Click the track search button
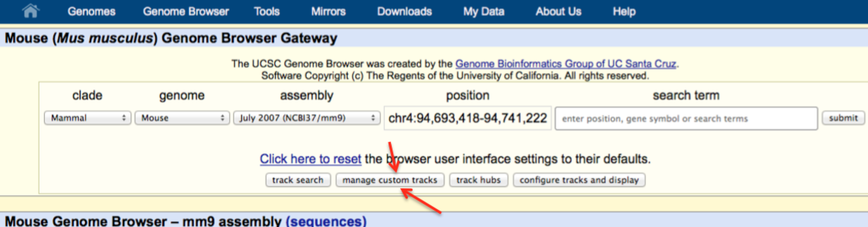 coord(298,180)
